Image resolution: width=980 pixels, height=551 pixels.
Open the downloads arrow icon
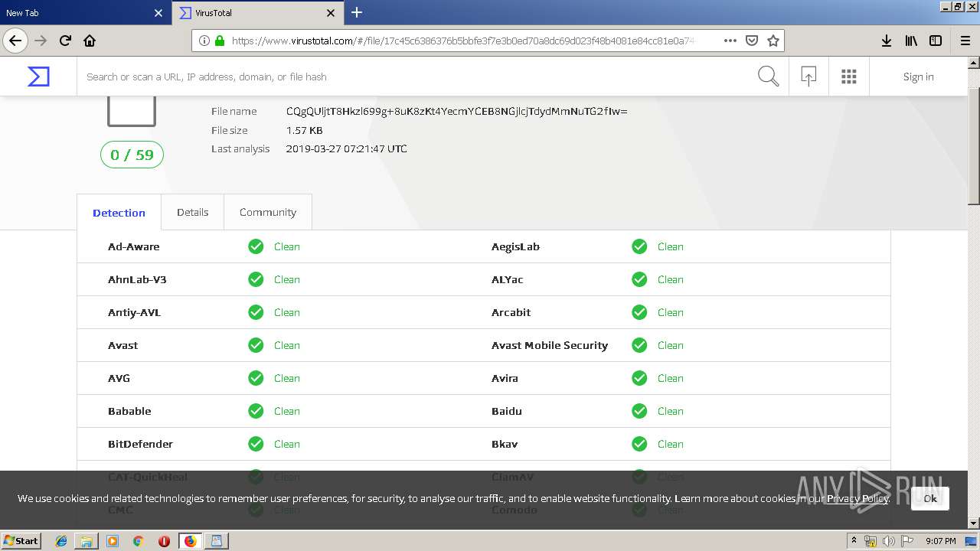887,41
